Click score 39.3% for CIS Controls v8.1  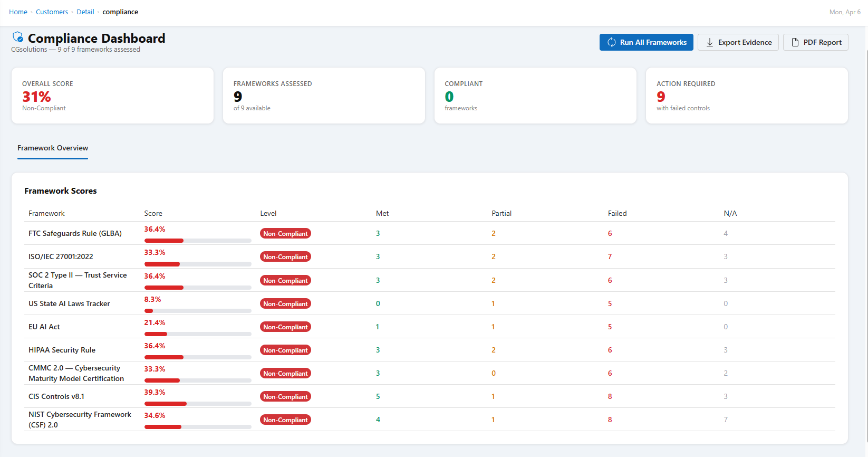[x=155, y=392]
